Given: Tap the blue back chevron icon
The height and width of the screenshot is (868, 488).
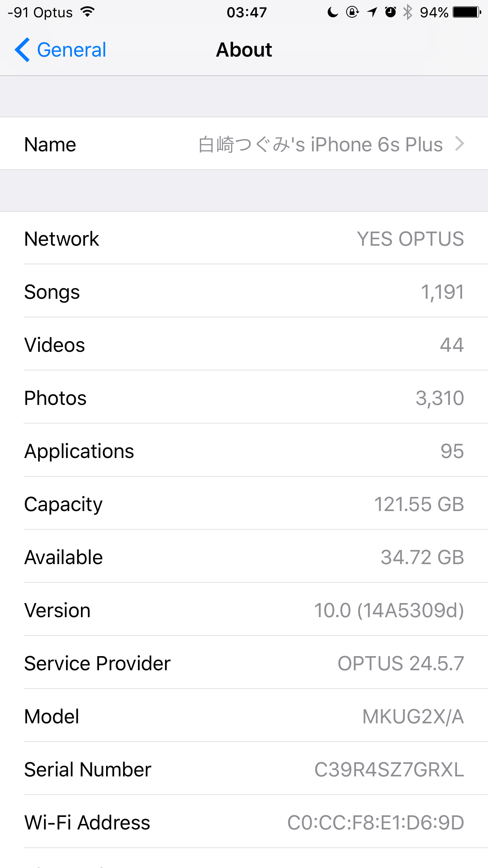Looking at the screenshot, I should (22, 50).
